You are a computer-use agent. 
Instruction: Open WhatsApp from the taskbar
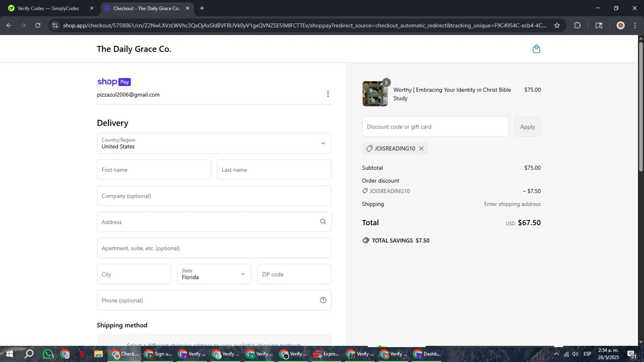coord(49,354)
